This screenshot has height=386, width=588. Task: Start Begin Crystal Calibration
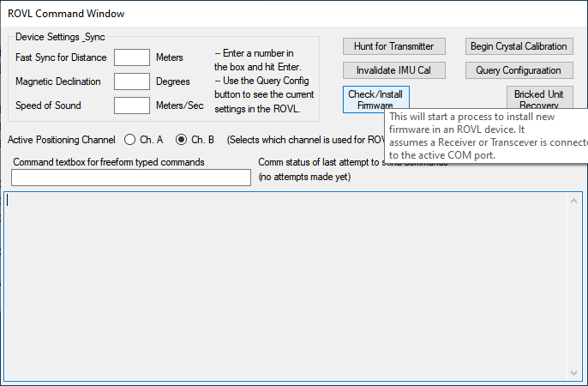pyautogui.click(x=519, y=46)
